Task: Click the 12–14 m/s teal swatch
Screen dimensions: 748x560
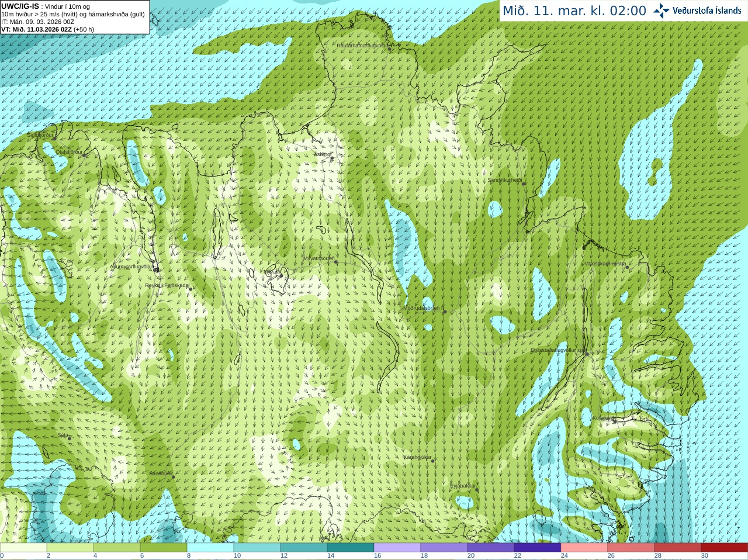Action: pos(304,548)
